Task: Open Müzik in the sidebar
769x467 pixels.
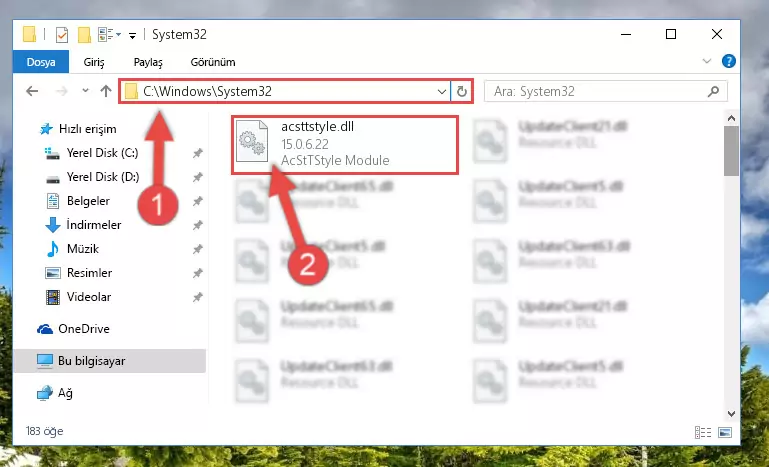Action: tap(72, 249)
